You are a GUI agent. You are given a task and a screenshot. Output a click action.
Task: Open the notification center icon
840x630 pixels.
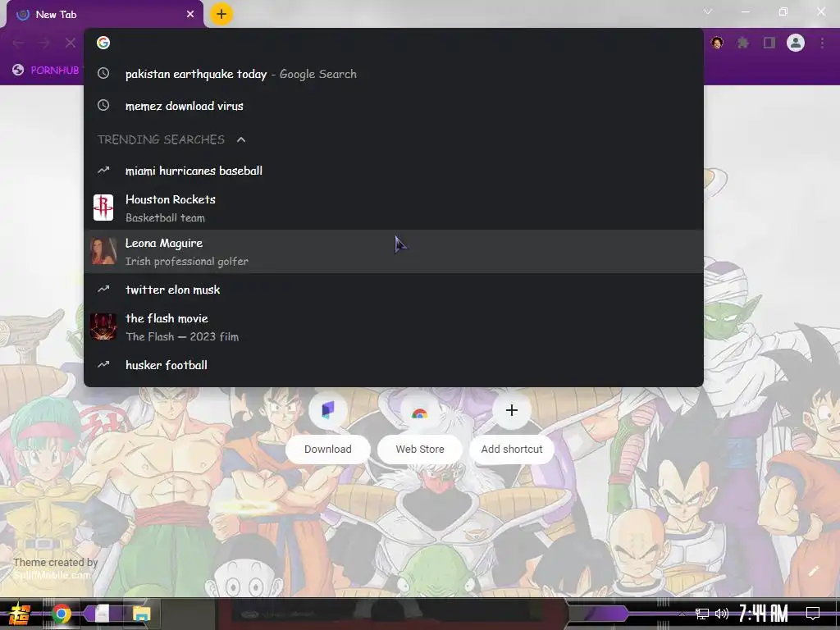(x=813, y=614)
